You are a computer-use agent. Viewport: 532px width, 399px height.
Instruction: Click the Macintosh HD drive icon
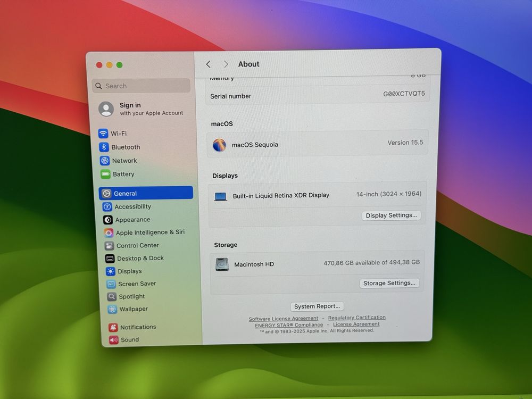pos(222,264)
